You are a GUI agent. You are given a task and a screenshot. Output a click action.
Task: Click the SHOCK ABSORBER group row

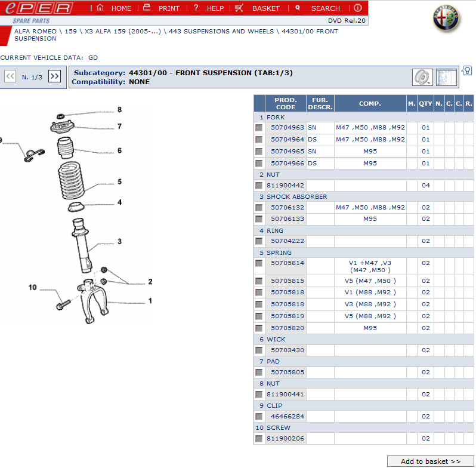(x=363, y=196)
